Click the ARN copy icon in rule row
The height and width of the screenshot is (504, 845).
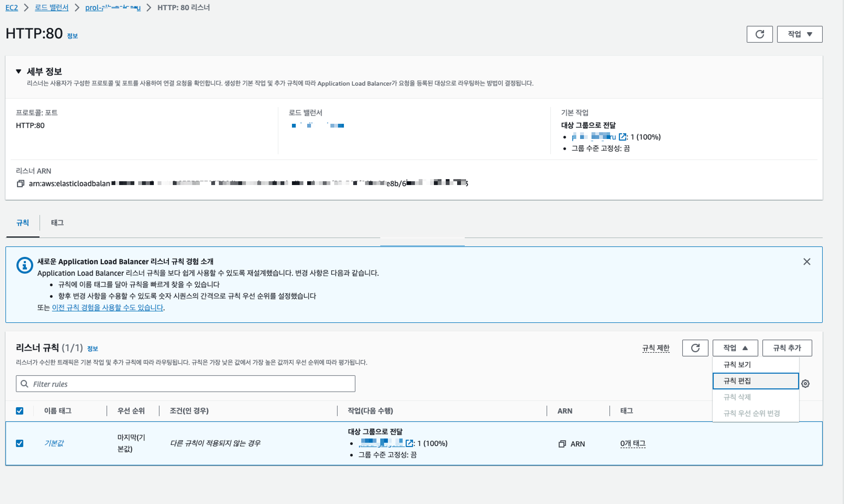click(x=562, y=444)
